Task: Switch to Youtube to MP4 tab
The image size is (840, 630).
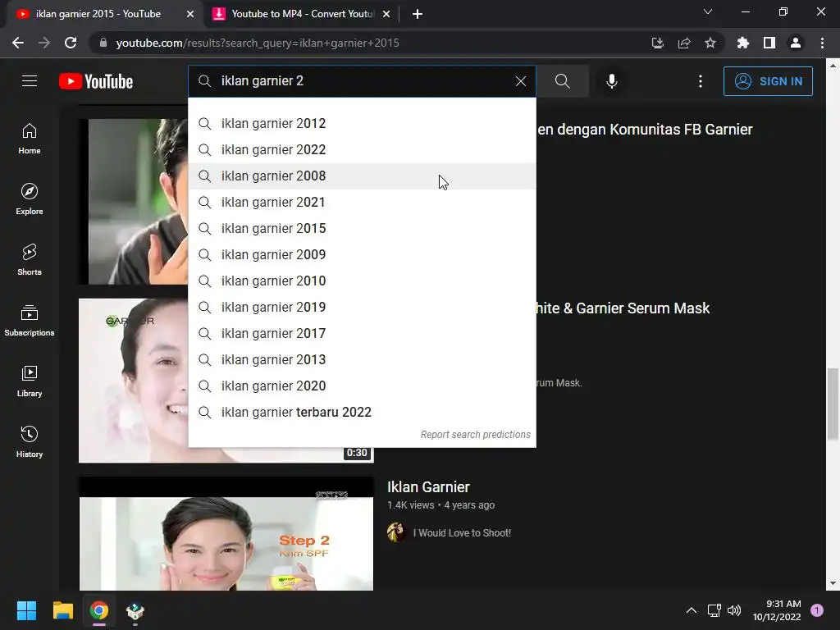Action: (302, 14)
